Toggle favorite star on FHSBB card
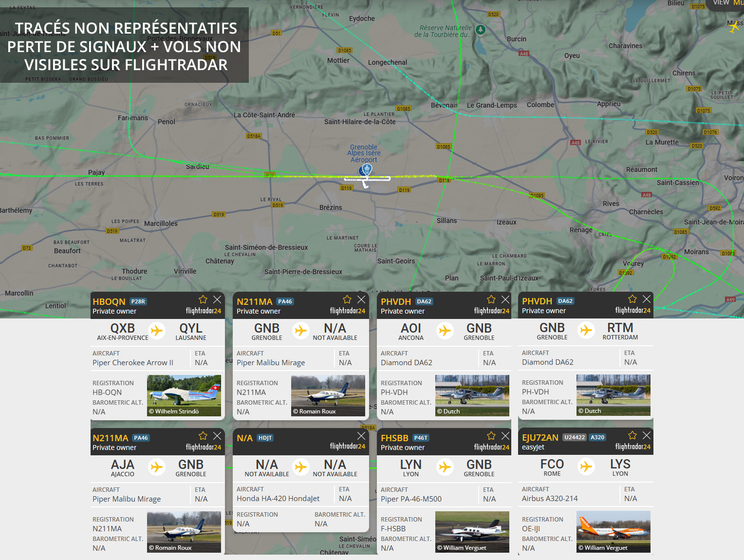The height and width of the screenshot is (560, 744). click(x=491, y=436)
